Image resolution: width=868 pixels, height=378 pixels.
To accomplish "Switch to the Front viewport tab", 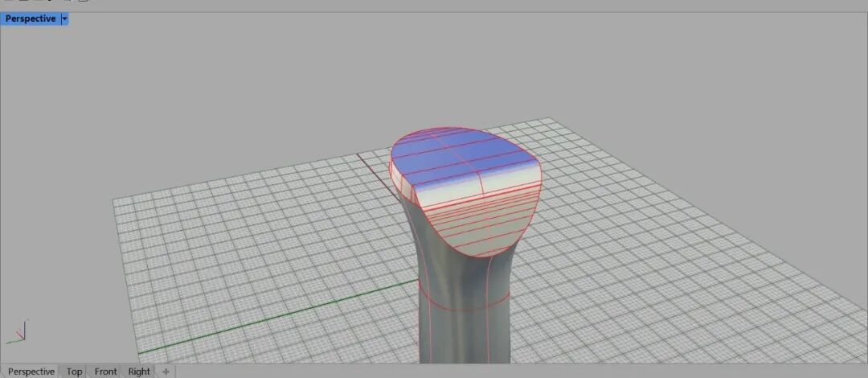I will point(106,372).
